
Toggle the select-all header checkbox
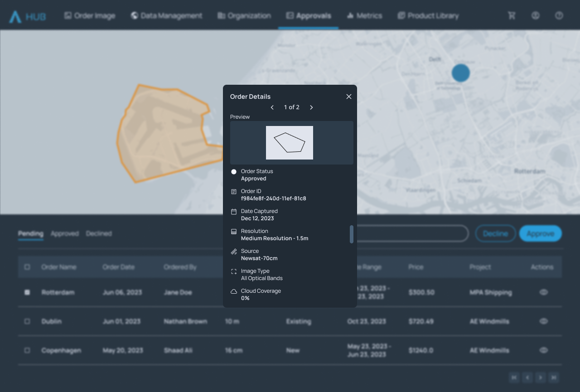(27, 267)
